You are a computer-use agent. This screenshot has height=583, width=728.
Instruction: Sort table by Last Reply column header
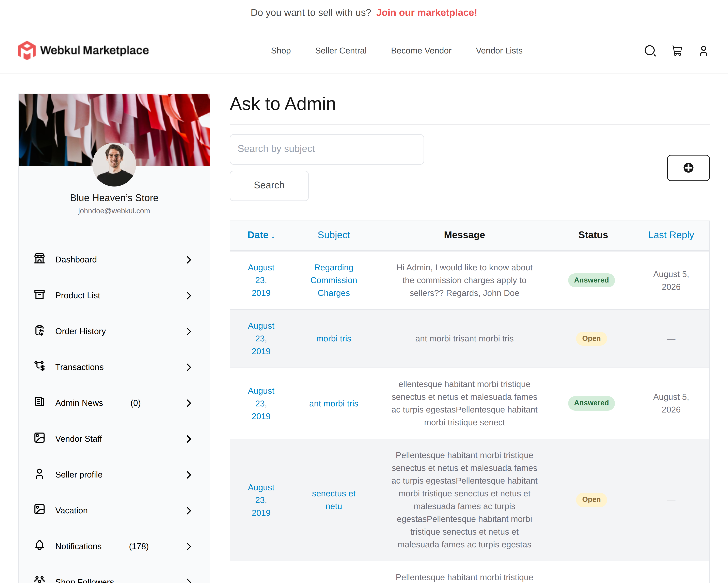(671, 235)
